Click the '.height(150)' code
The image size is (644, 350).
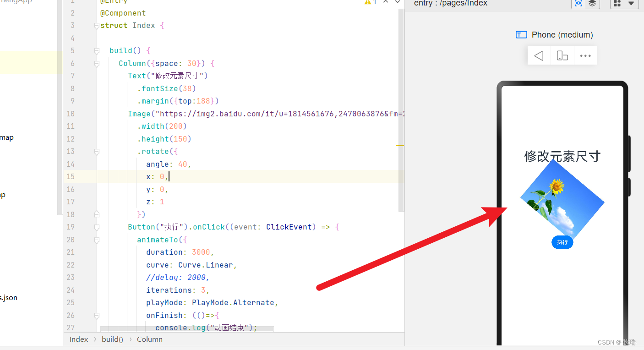[164, 139]
